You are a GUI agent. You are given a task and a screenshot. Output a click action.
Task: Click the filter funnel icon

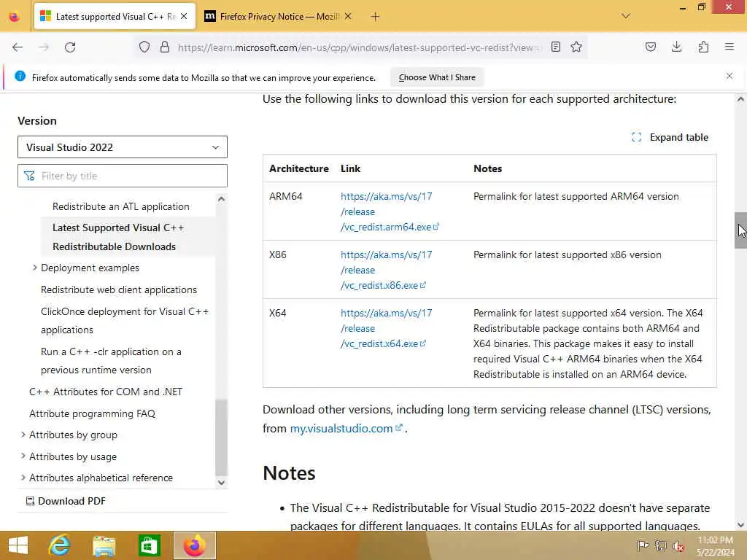(29, 176)
